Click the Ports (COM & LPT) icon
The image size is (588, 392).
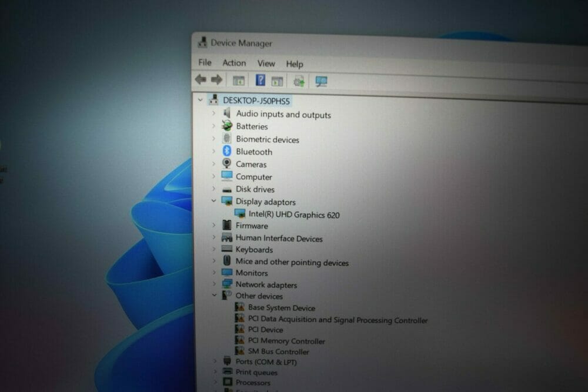227,361
